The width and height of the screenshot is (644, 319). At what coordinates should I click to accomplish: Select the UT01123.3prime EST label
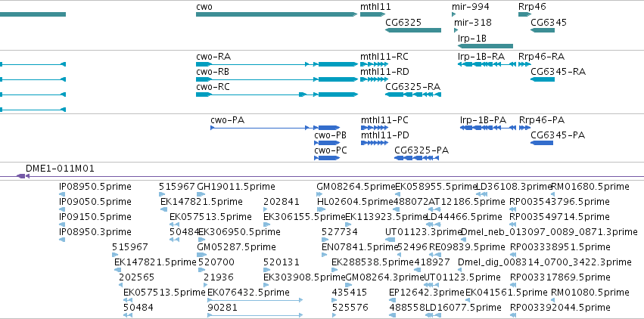tap(424, 232)
